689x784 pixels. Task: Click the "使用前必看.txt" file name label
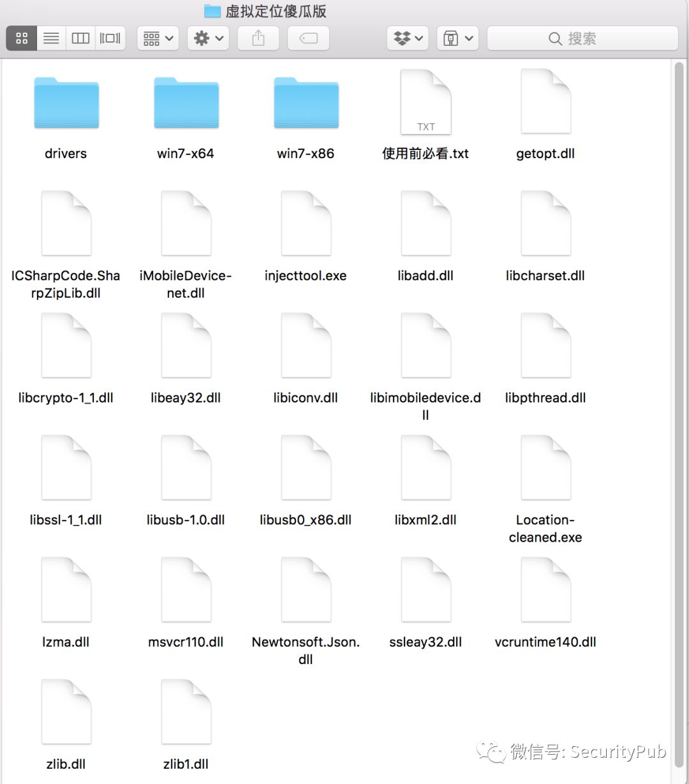coord(426,154)
